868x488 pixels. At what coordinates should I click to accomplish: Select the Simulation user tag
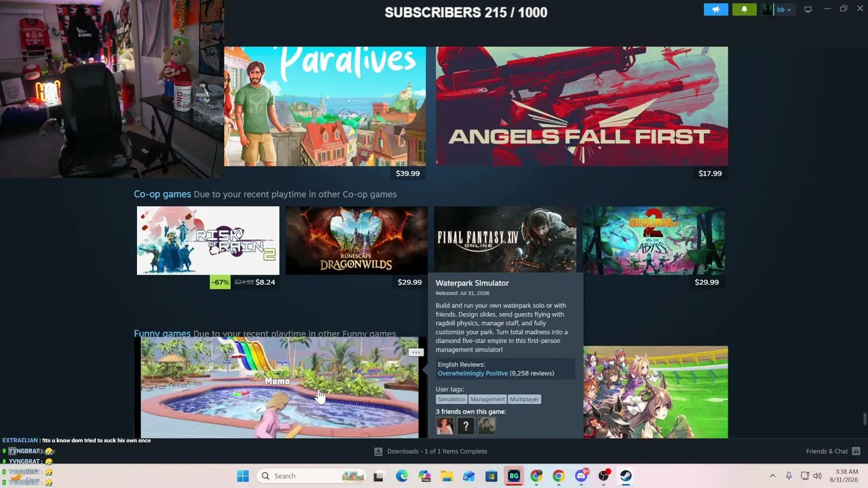click(452, 399)
